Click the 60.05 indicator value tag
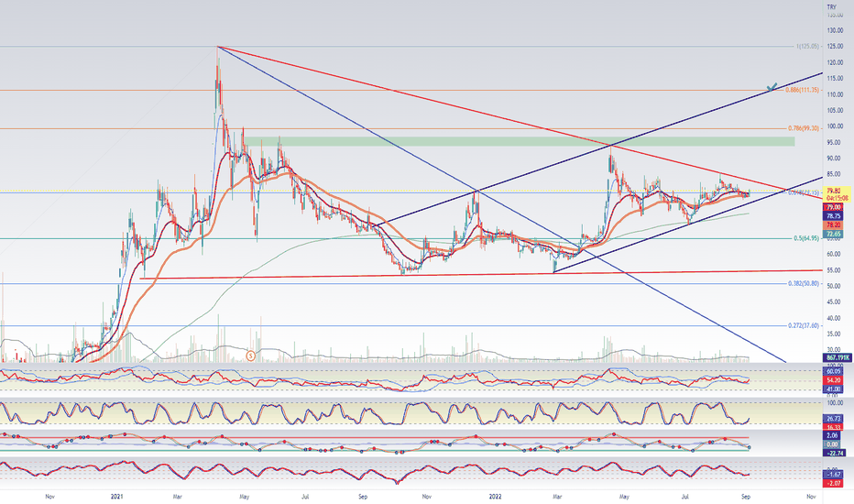 point(833,371)
